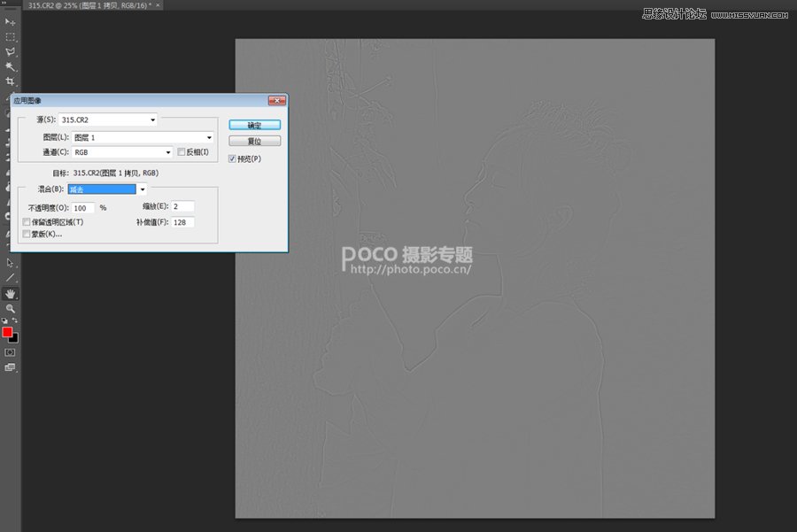Screen dimensions: 797x532
Task: Change screen mode icon
Action: tap(10, 366)
